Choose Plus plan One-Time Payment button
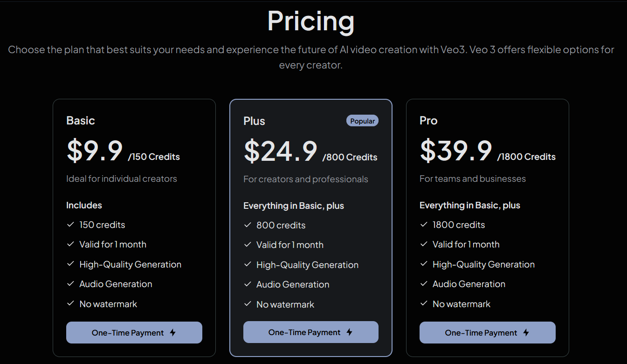 pos(311,332)
